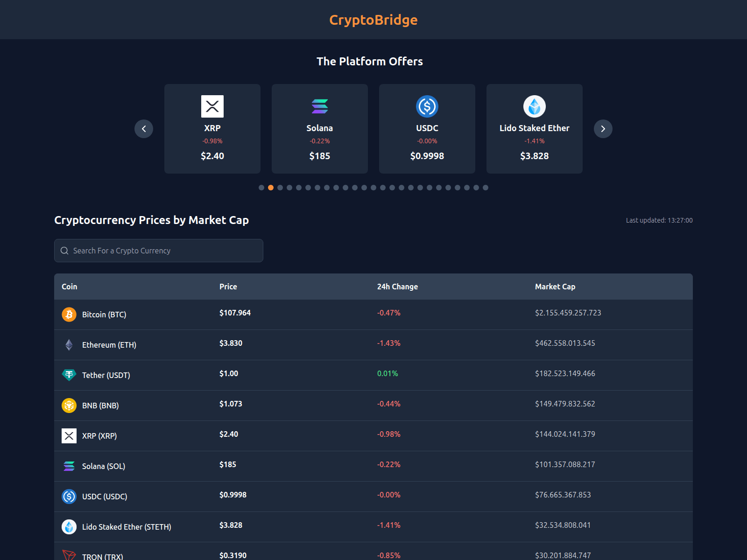Open the Bitcoin (BTC) row name
The width and height of the screenshot is (747, 560).
tap(104, 315)
